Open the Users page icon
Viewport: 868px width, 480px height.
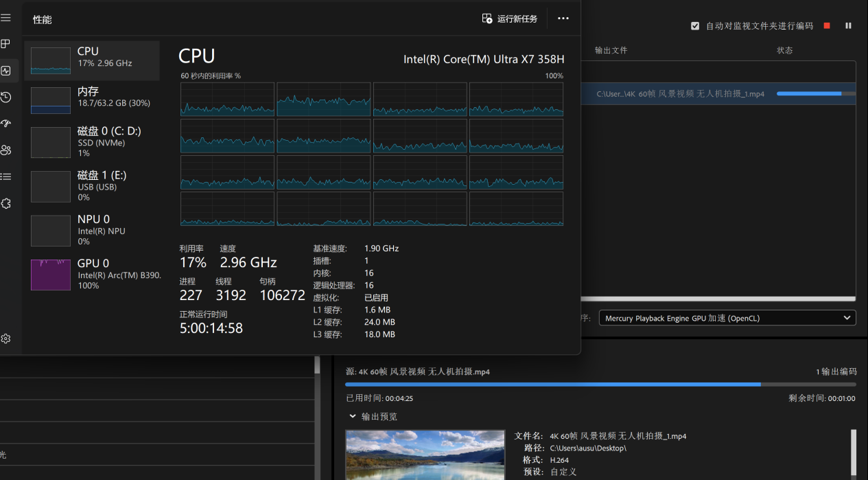pyautogui.click(x=5, y=150)
